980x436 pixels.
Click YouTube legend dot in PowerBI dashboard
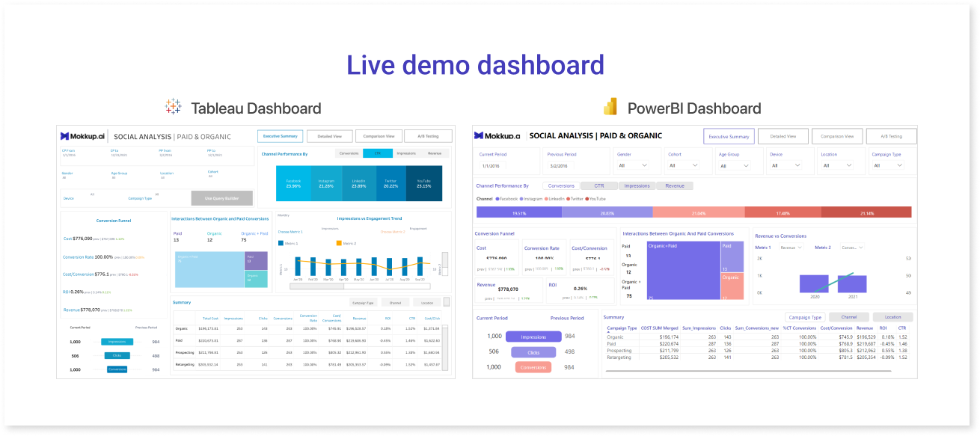[587, 199]
